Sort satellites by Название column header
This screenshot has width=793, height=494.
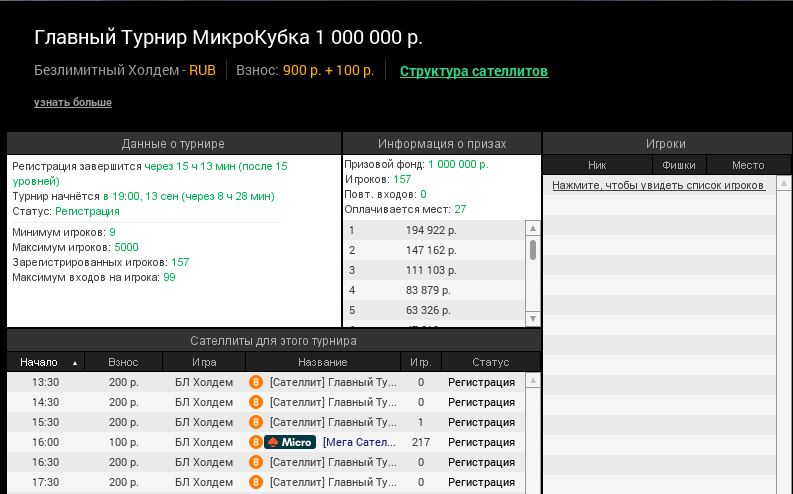click(x=323, y=362)
